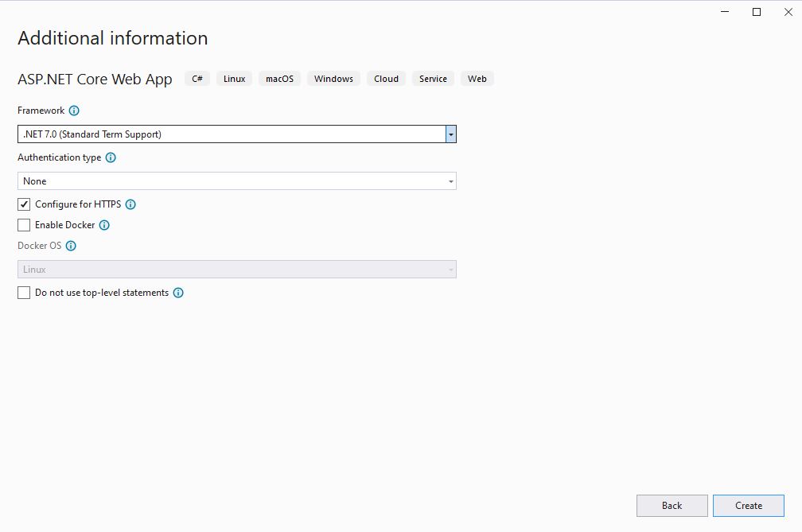Click the Framework info icon
The width and height of the screenshot is (802, 532).
(74, 111)
